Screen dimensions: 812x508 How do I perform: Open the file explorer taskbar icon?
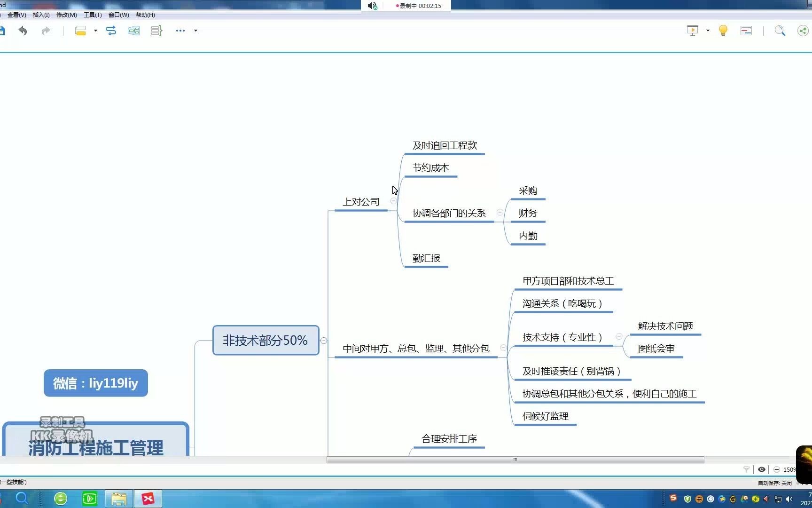tap(119, 499)
